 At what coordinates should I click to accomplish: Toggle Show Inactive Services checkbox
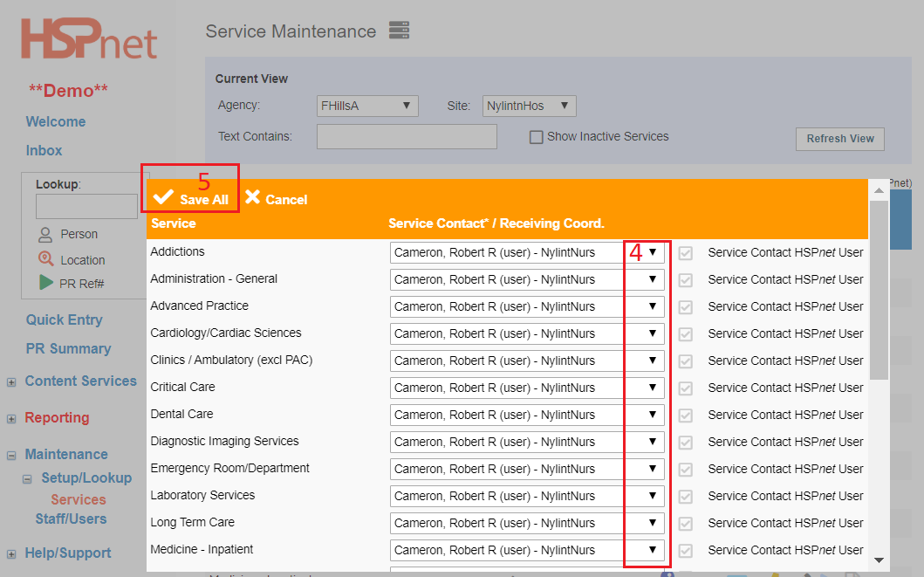pyautogui.click(x=536, y=137)
